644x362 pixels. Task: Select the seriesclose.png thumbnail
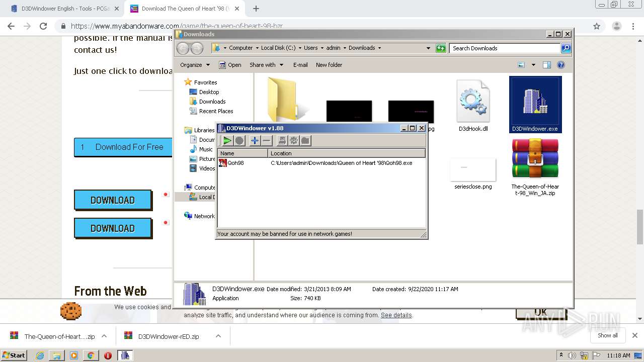pyautogui.click(x=473, y=174)
